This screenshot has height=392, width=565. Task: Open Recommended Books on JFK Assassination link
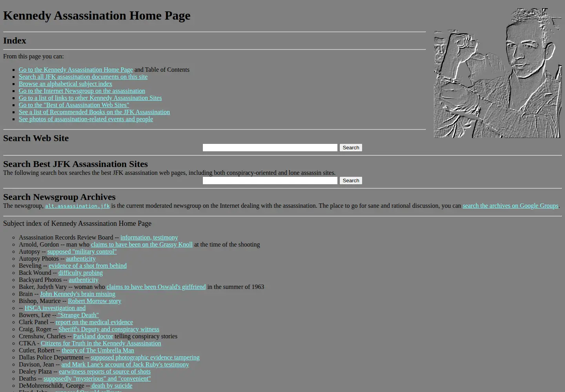click(x=94, y=112)
